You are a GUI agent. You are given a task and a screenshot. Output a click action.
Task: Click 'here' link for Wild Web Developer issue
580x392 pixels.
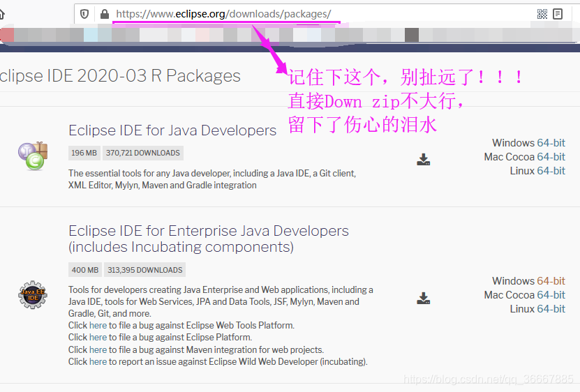[x=98, y=362]
